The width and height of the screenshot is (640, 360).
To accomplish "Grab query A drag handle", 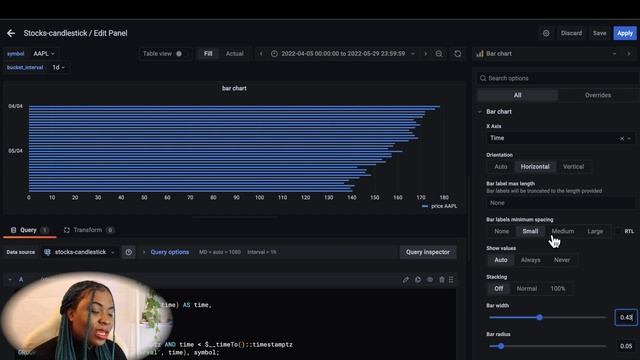I will click(x=451, y=280).
